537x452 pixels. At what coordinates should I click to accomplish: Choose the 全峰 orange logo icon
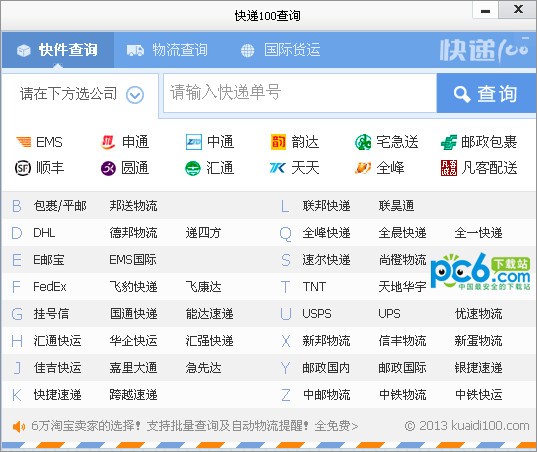(x=363, y=168)
